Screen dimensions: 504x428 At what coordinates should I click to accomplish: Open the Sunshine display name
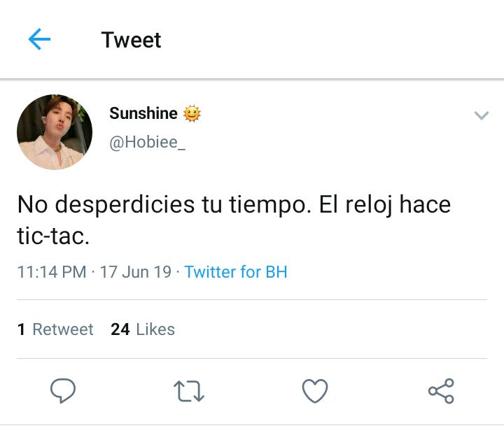click(143, 113)
